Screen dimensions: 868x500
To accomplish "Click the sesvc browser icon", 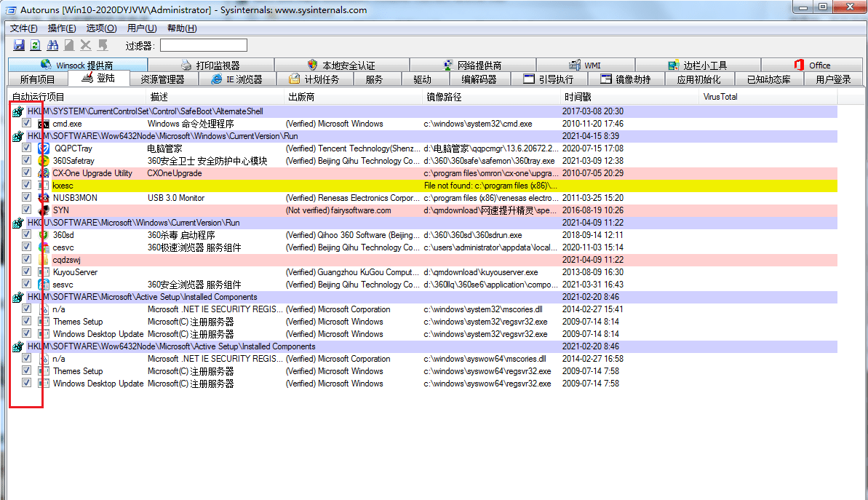I will click(44, 285).
